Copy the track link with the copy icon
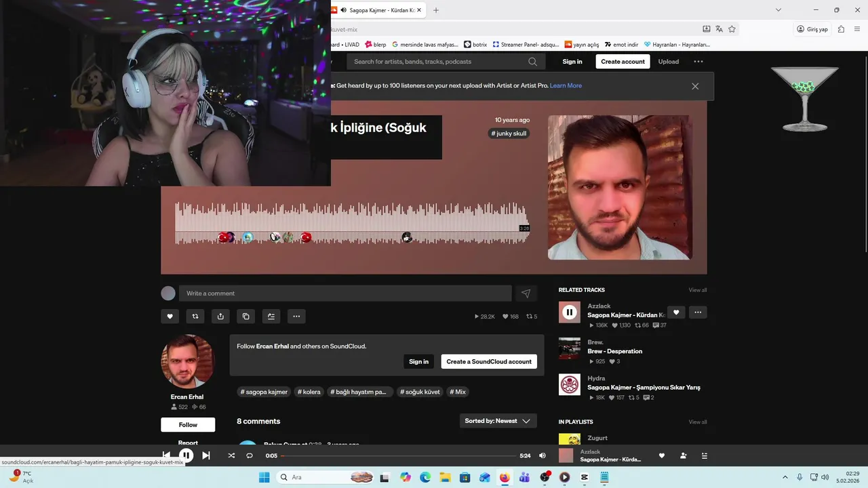Screen dimensions: 868x488 (245, 316)
